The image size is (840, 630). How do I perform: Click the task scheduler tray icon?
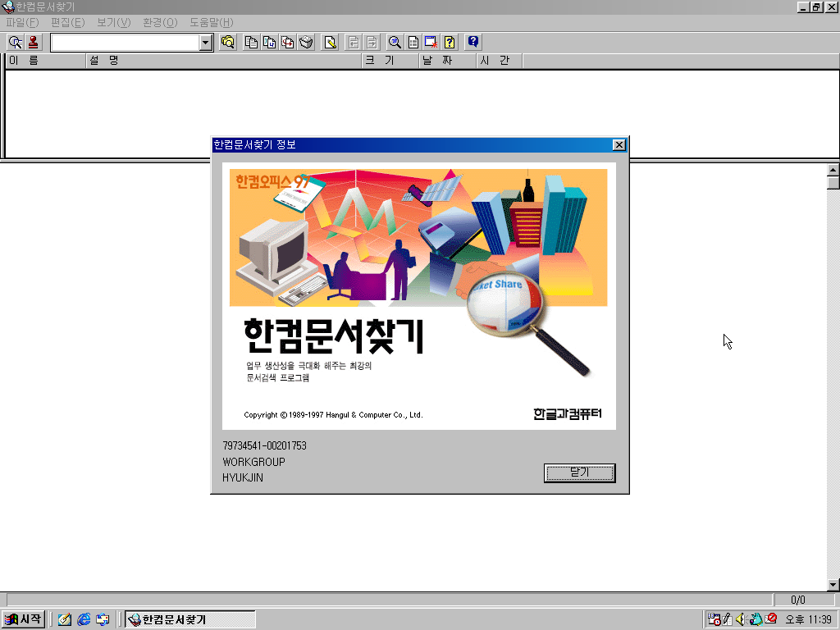pos(714,619)
